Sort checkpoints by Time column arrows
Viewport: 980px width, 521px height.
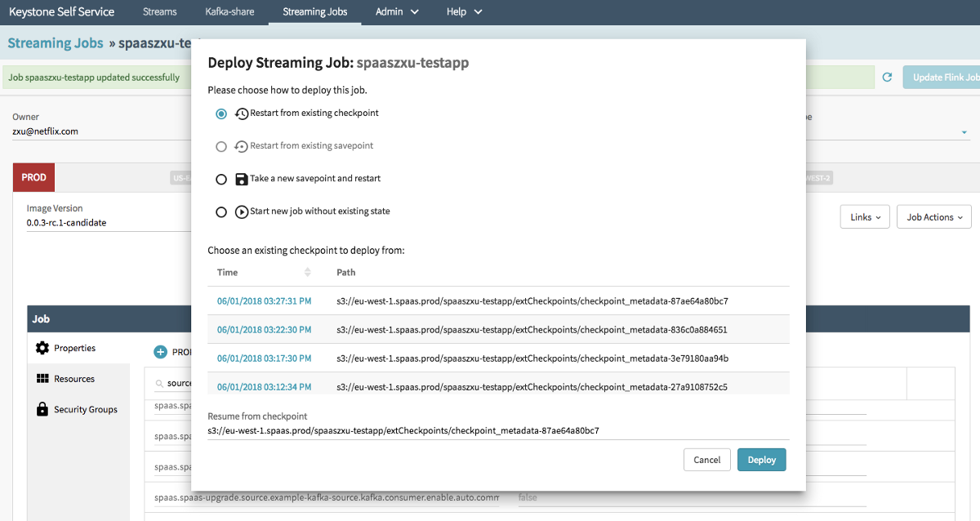click(x=308, y=272)
